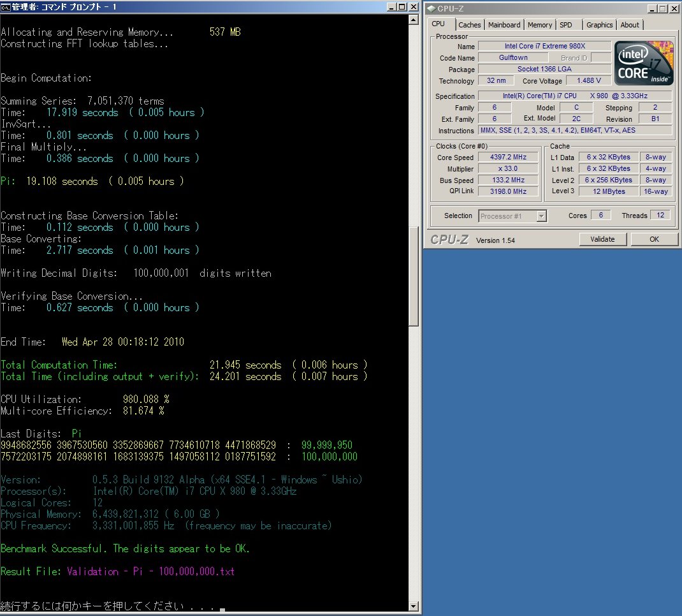Switch to the Caches tab
Screen dimensions: 682x616
point(470,25)
